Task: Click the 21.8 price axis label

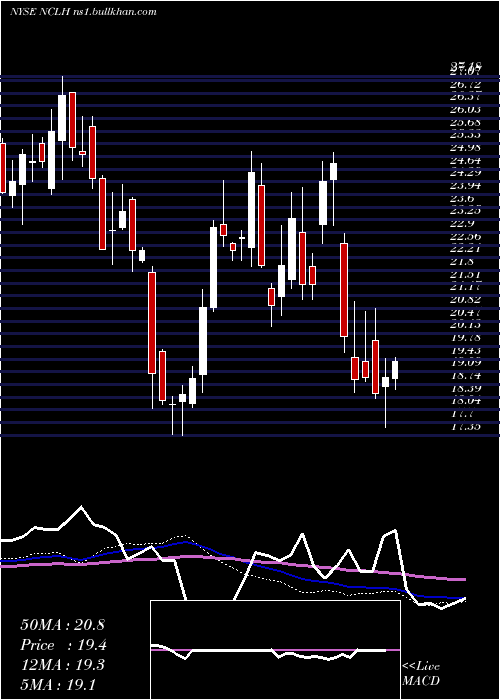Action: 462,262
